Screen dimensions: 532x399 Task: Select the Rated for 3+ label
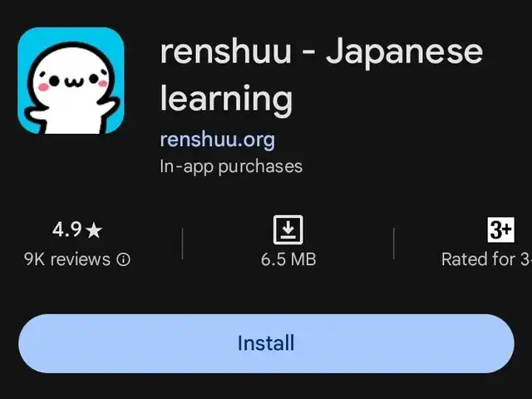pos(486,259)
